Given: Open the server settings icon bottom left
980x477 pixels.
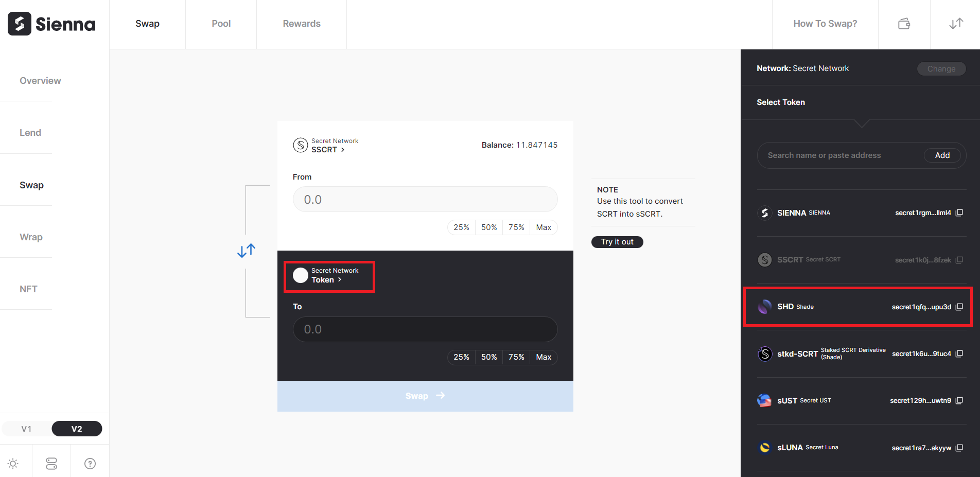Looking at the screenshot, I should pyautogui.click(x=51, y=464).
